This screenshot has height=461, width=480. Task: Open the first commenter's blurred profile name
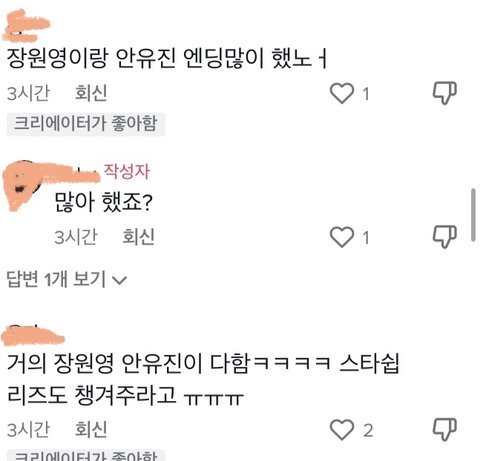[x=26, y=26]
